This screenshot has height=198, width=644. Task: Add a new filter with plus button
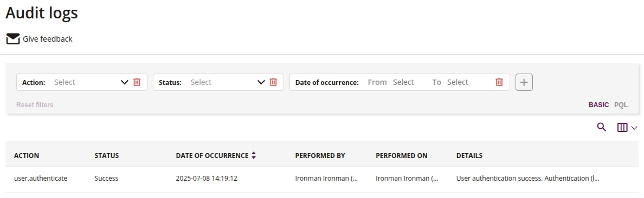pyautogui.click(x=524, y=82)
